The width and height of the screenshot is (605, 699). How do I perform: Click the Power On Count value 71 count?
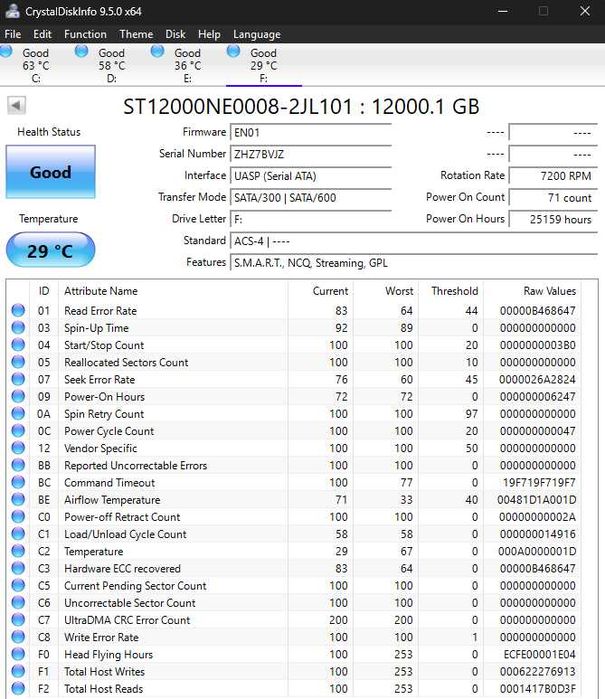pyautogui.click(x=553, y=197)
